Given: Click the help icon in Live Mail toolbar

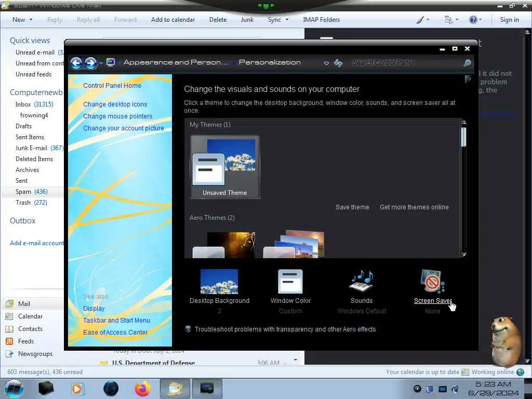Looking at the screenshot, I should (473, 20).
